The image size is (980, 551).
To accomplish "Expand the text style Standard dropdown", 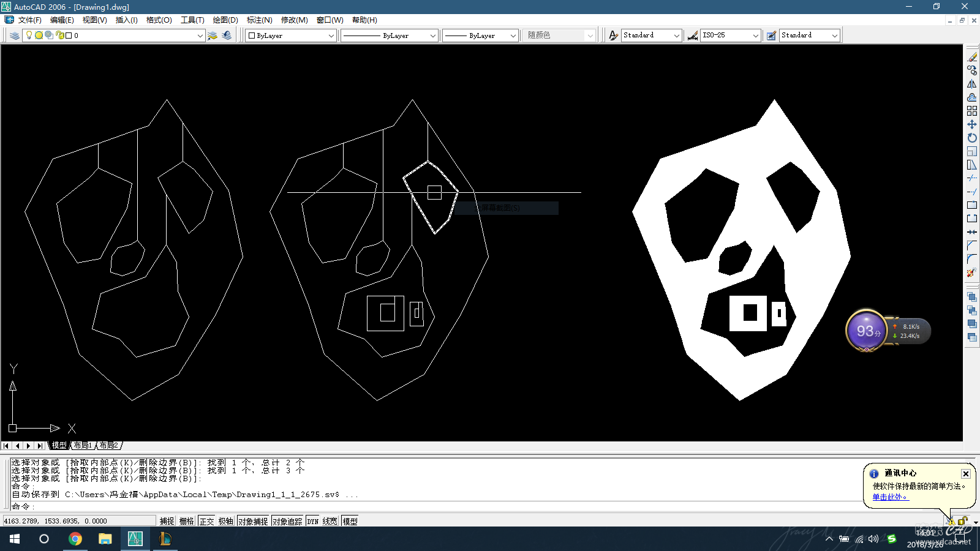I will point(677,36).
